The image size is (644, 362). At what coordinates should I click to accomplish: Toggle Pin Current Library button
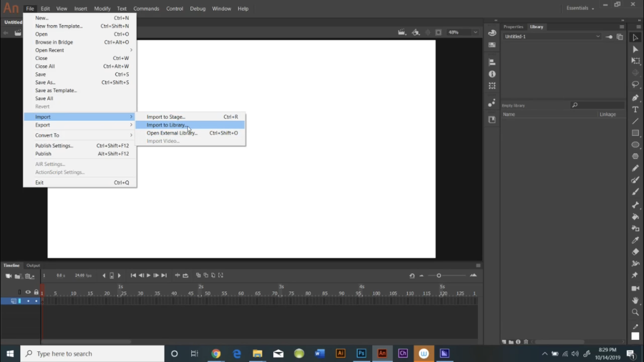[x=609, y=37]
